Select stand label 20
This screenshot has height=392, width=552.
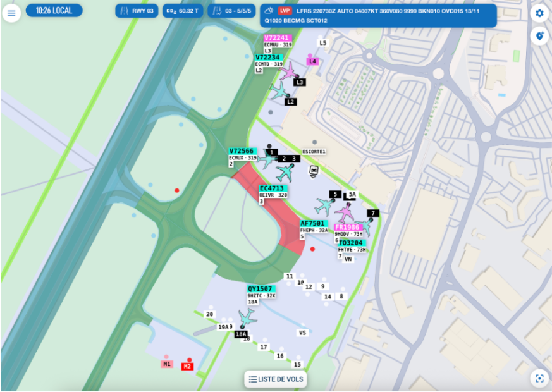click(209, 314)
